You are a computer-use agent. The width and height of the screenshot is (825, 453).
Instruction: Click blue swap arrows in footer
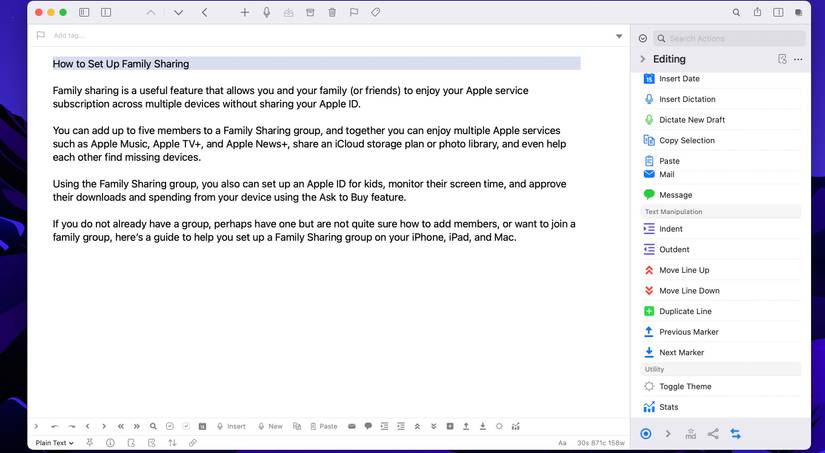(736, 434)
